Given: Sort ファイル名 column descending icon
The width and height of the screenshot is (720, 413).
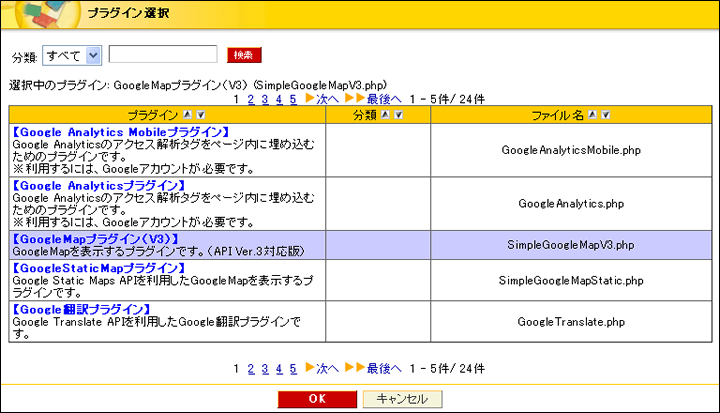Looking at the screenshot, I should point(605,116).
